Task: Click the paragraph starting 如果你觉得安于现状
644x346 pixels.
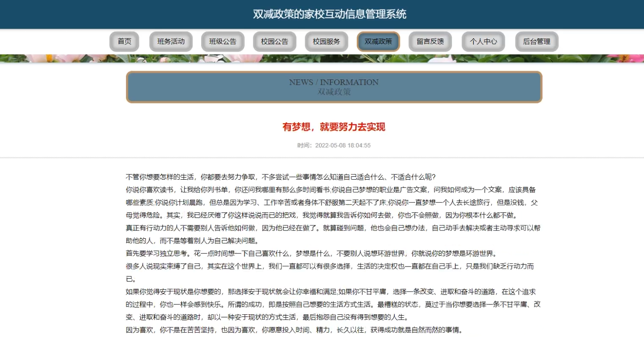Action: 334,304
